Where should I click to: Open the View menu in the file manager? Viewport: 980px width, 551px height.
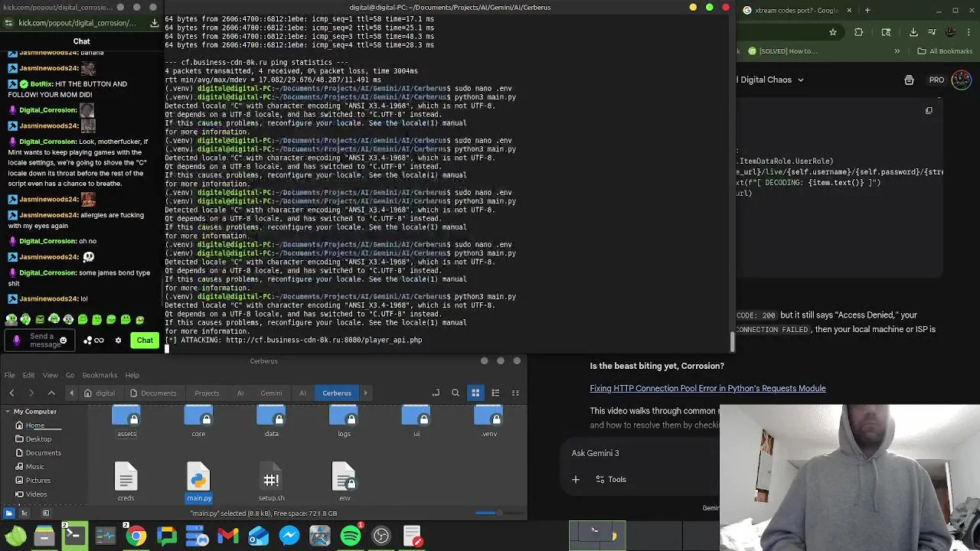coord(50,375)
